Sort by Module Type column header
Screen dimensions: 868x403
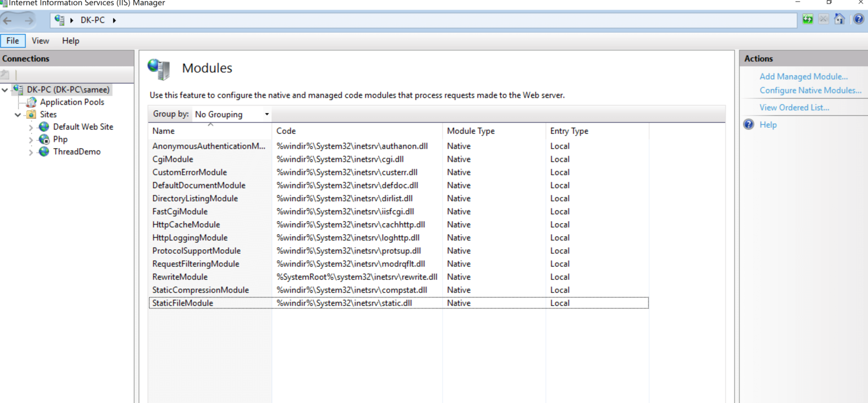[470, 131]
